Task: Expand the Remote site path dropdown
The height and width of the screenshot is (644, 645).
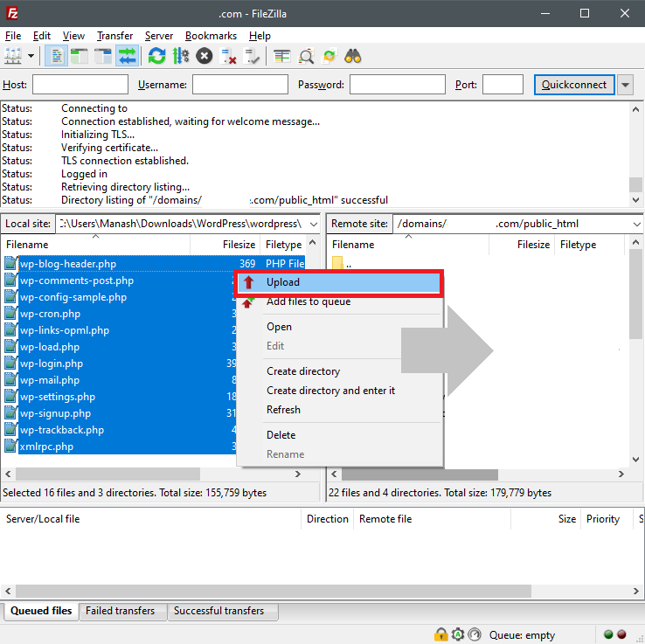Action: (637, 224)
